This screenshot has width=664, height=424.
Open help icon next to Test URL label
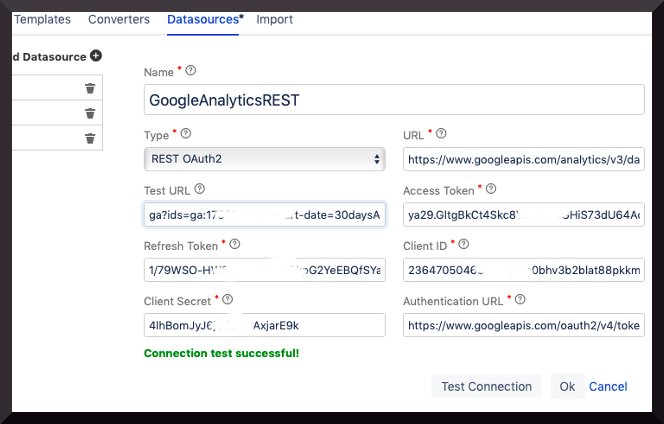coord(199,189)
